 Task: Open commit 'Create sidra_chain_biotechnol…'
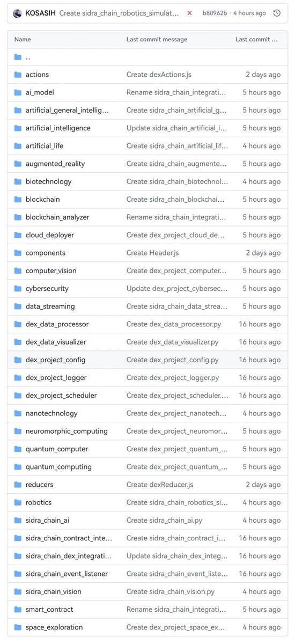[x=177, y=181]
